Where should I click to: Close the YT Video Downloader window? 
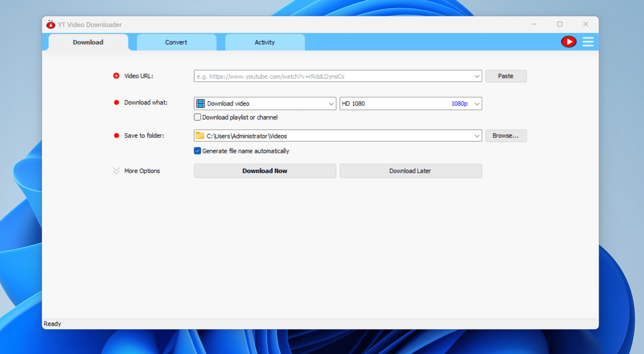click(x=586, y=24)
